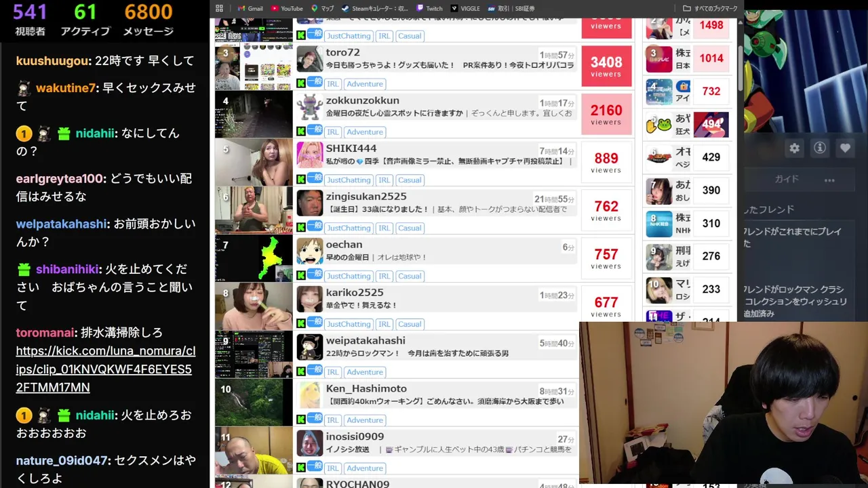Open the YouTube bookmark
This screenshot has width=868, height=488.
[x=287, y=8]
